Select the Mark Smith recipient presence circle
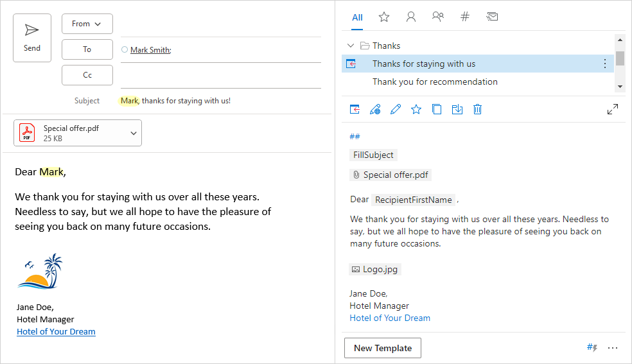This screenshot has width=632, height=364. tap(125, 49)
